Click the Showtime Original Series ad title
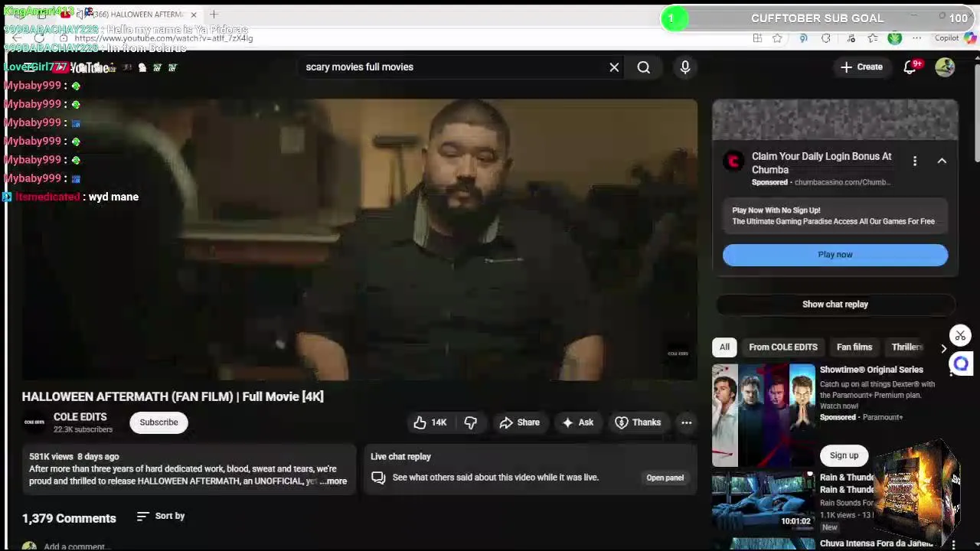980x551 pixels. [x=871, y=370]
